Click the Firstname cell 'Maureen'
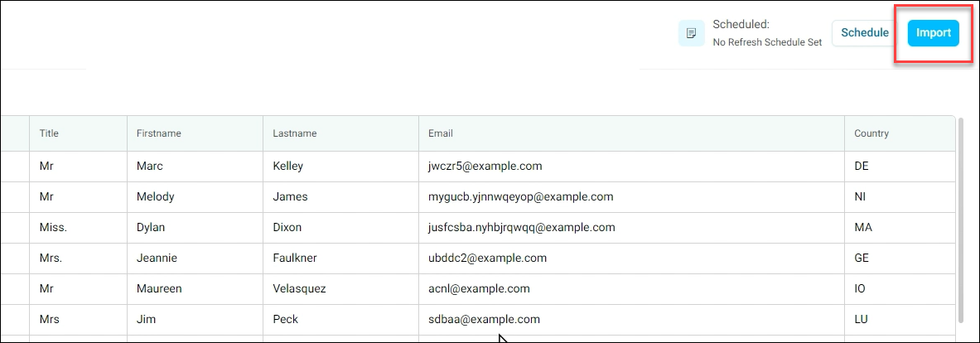The width and height of the screenshot is (980, 343). (x=195, y=288)
